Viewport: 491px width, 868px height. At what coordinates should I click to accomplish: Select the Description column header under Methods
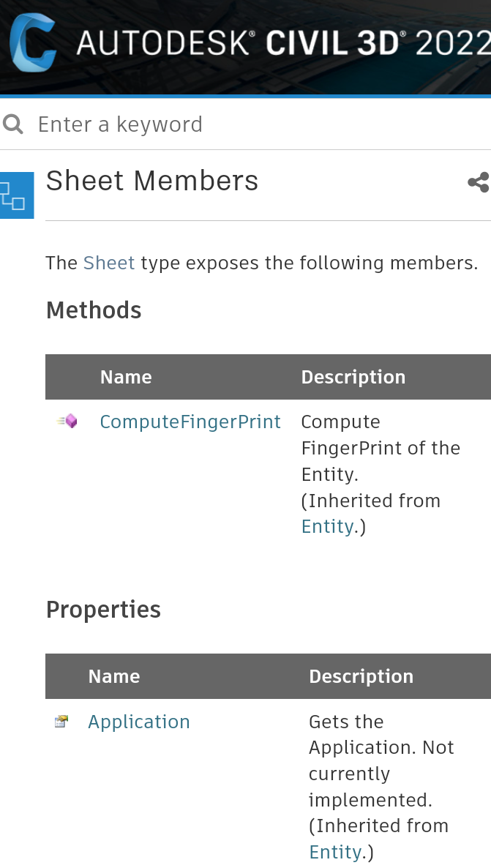353,376
